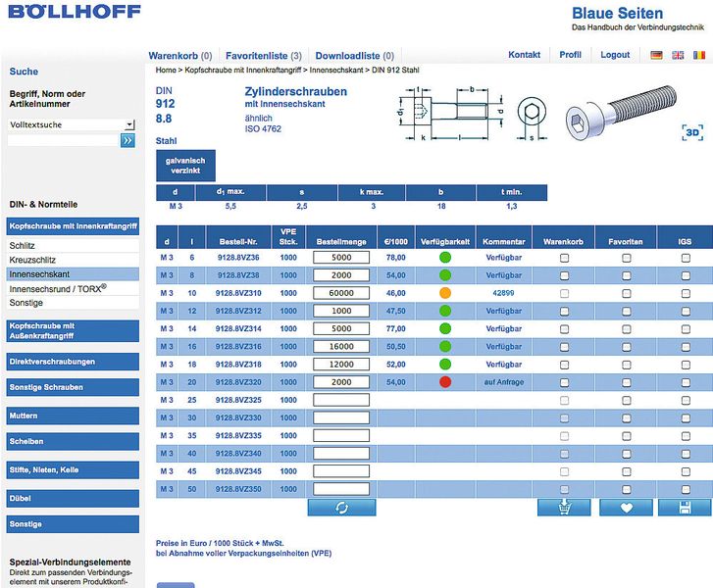Click the Logout link
The width and height of the screenshot is (713, 588).
(x=615, y=55)
